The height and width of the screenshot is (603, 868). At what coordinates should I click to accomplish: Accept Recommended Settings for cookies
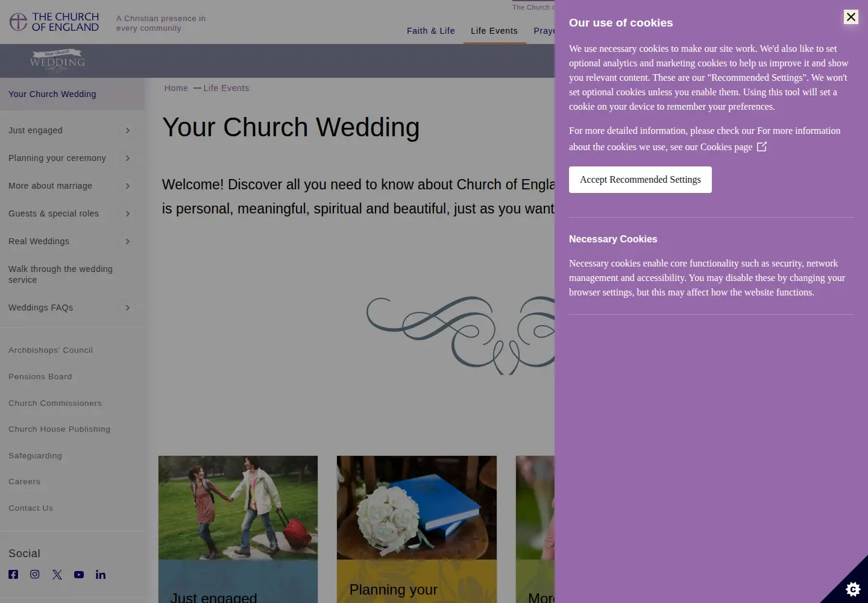pyautogui.click(x=640, y=180)
